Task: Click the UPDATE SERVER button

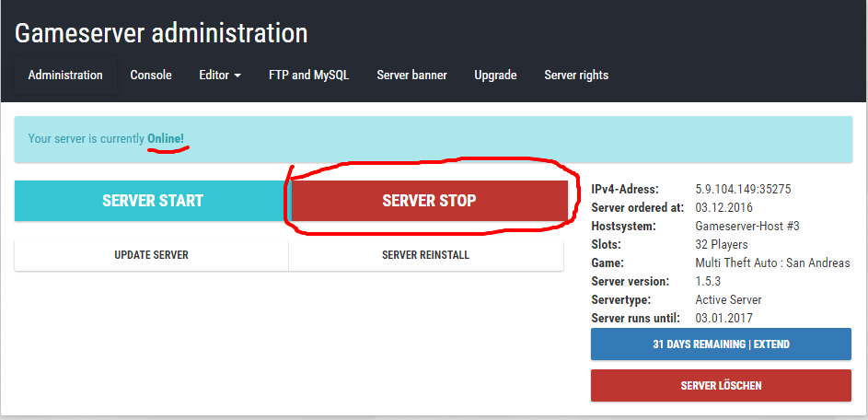Action: (151, 255)
